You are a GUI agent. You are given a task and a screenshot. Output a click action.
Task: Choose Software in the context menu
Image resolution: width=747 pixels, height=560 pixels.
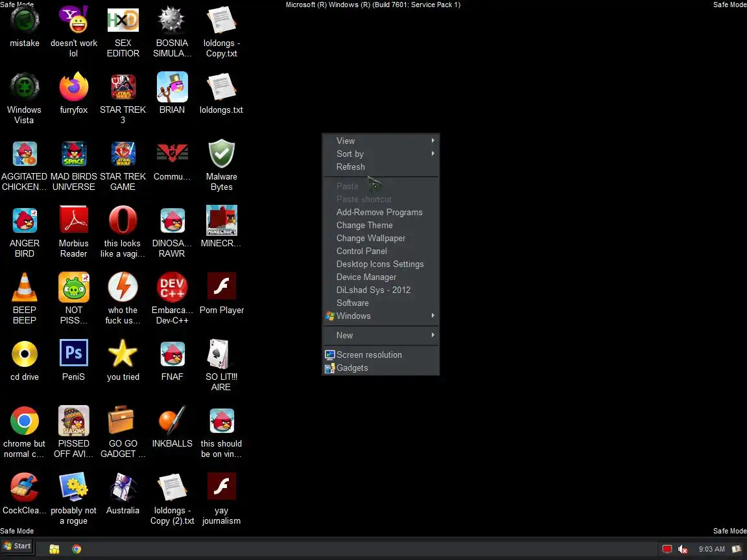tap(380, 303)
